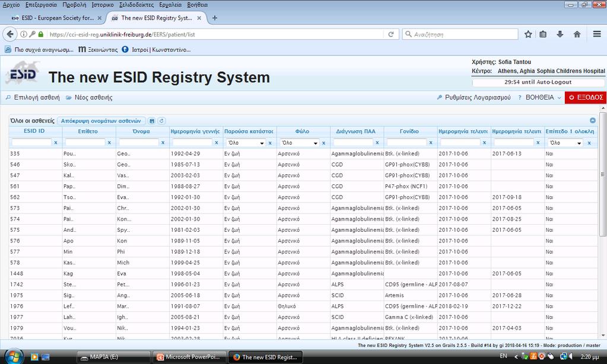Image resolution: width=607 pixels, height=364 pixels.
Task: Open Ρυθμίσεις Λογαριασμού settings
Action: (473, 97)
